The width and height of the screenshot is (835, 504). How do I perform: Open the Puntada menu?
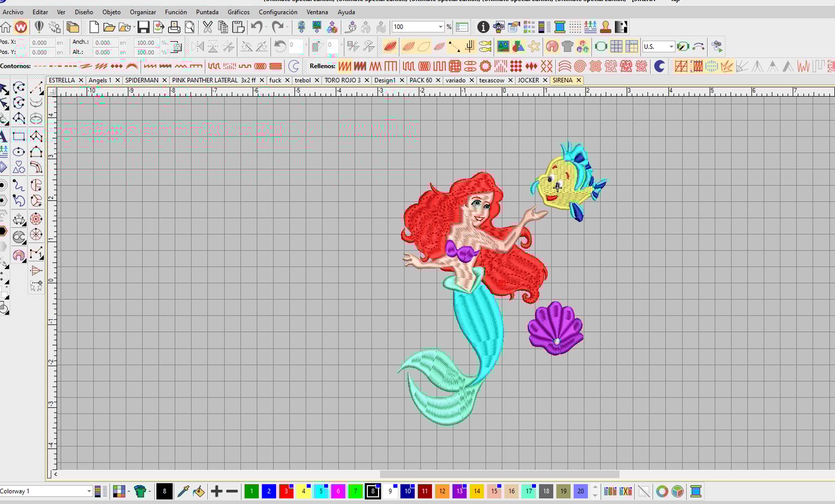[207, 12]
